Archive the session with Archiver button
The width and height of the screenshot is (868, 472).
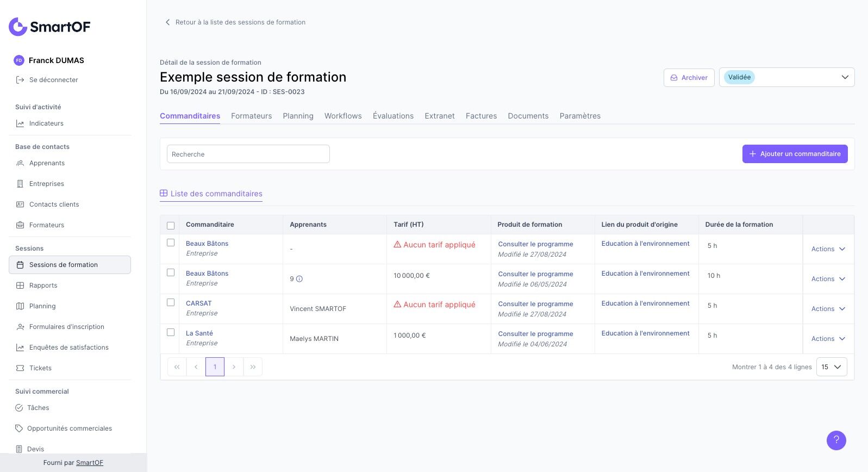[x=689, y=78]
